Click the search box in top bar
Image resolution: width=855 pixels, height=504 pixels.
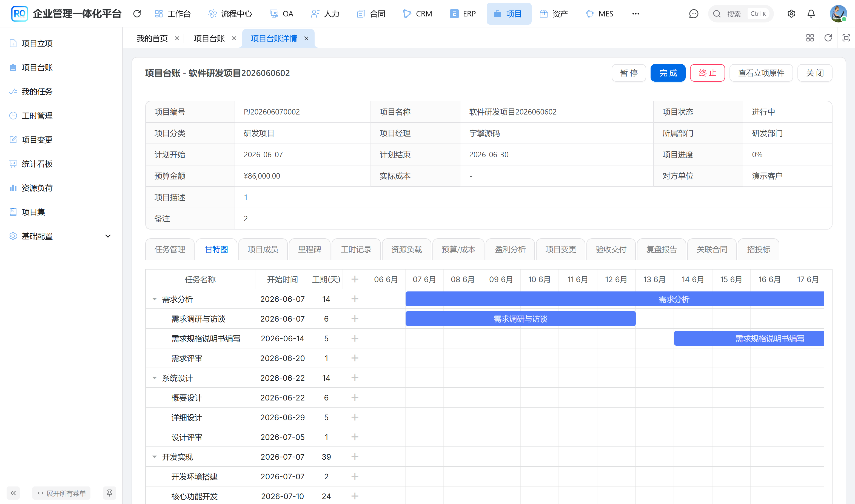[741, 14]
